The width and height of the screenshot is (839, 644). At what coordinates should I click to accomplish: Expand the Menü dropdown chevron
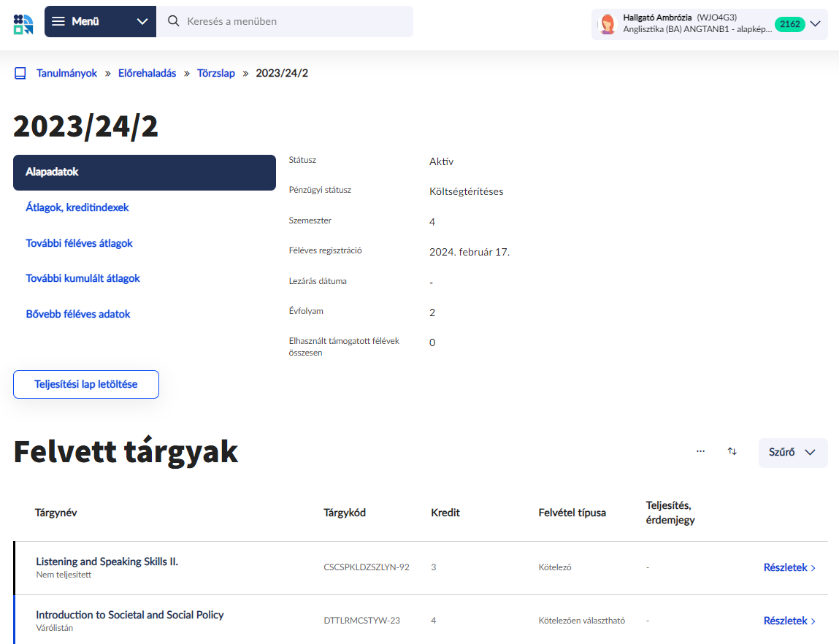142,21
